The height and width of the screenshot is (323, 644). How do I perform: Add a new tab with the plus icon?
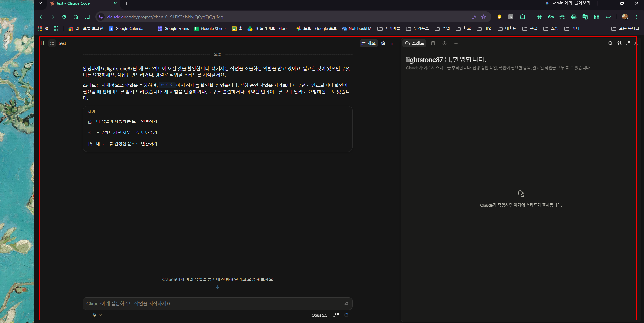click(x=456, y=43)
